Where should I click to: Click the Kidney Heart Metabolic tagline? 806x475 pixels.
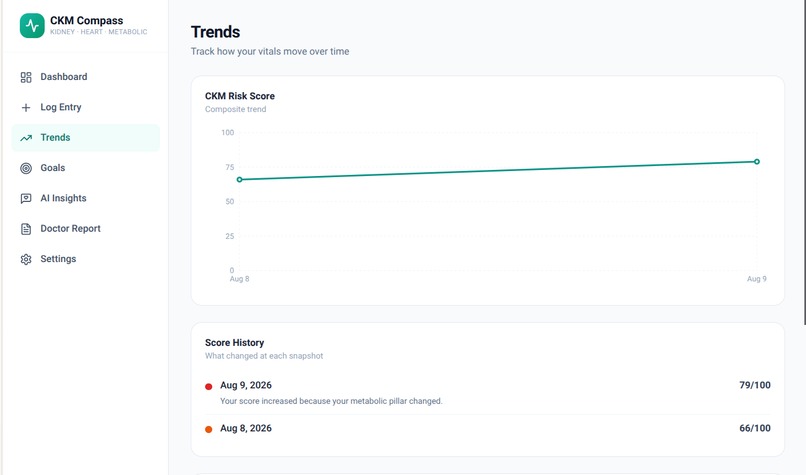point(99,32)
